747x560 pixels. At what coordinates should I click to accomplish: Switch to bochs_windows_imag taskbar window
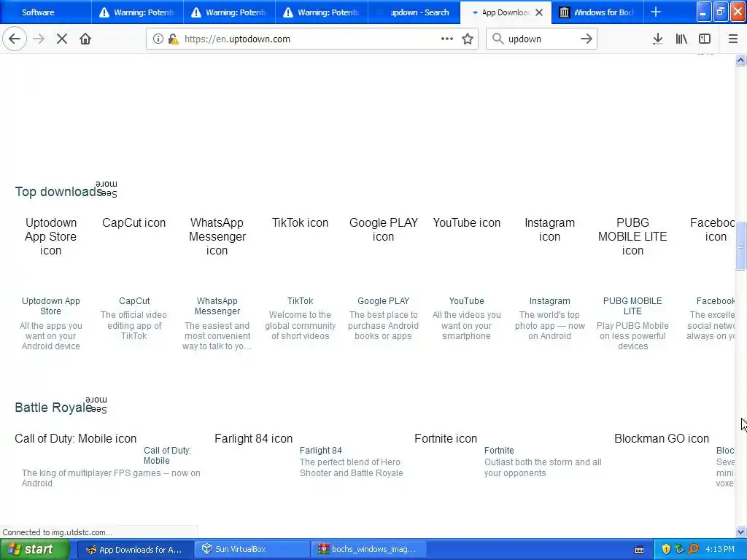pos(368,549)
